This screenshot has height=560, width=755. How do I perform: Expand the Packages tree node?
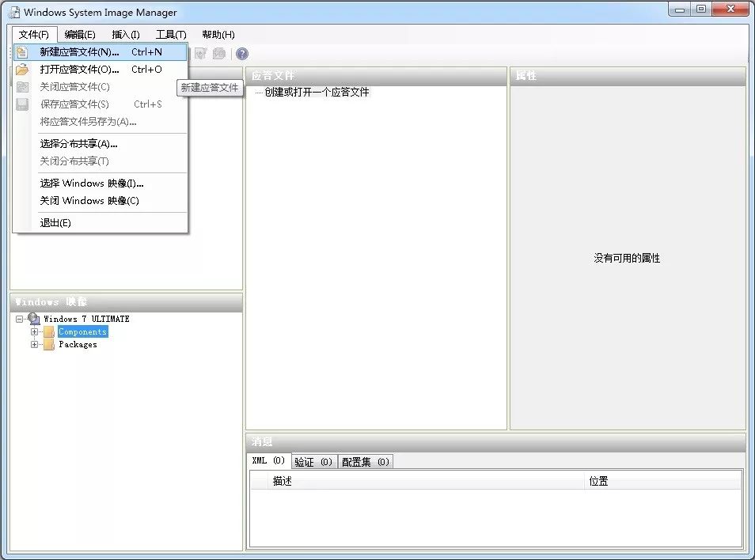point(34,345)
